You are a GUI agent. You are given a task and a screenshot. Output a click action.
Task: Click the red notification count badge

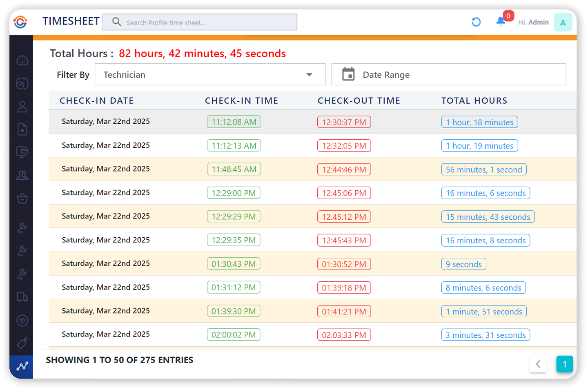(x=508, y=16)
